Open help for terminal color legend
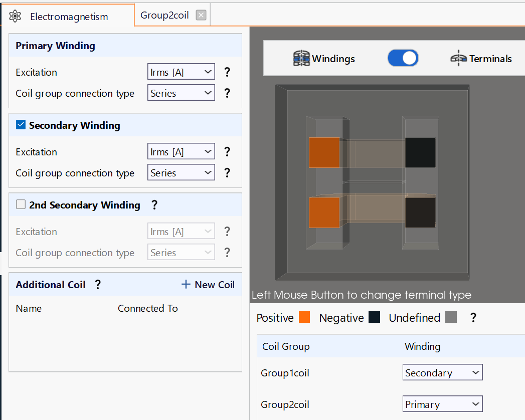Screen dimensions: 525x420 (x=473, y=318)
